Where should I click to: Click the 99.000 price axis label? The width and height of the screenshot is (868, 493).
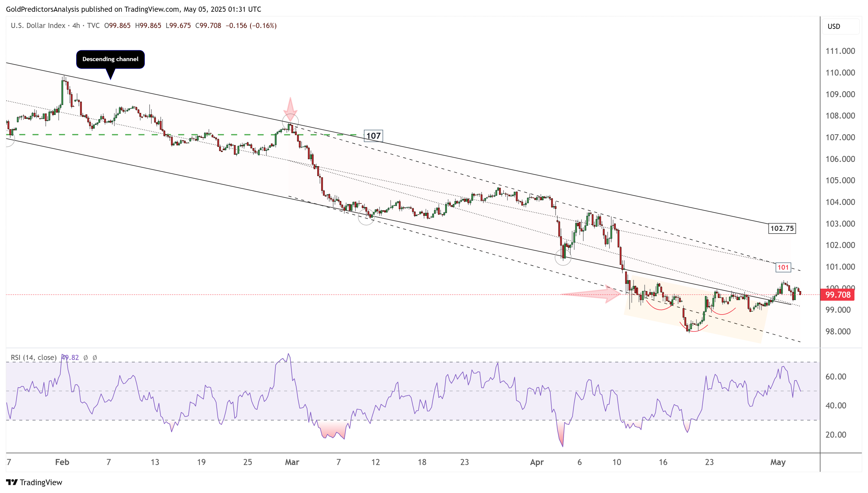click(838, 310)
